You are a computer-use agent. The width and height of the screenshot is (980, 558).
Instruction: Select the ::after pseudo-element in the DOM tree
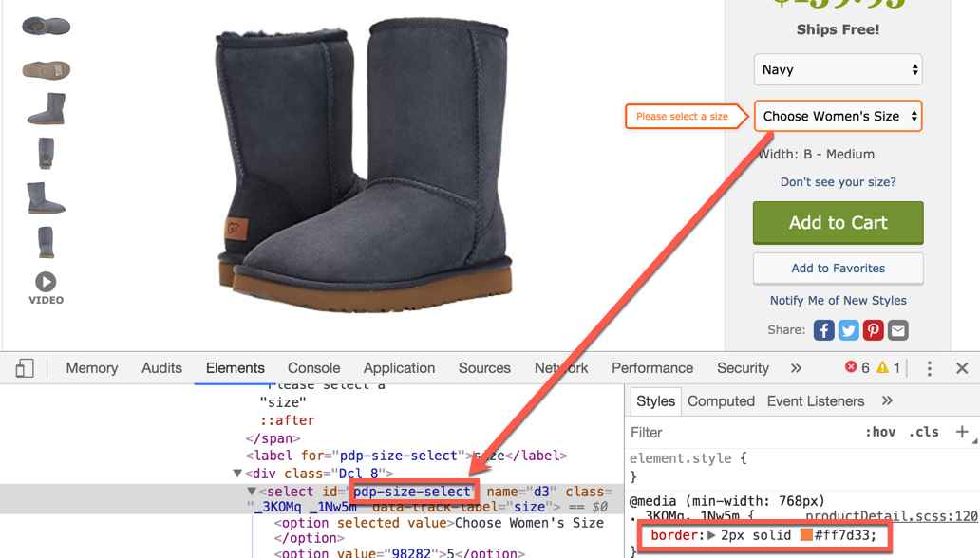tap(288, 419)
